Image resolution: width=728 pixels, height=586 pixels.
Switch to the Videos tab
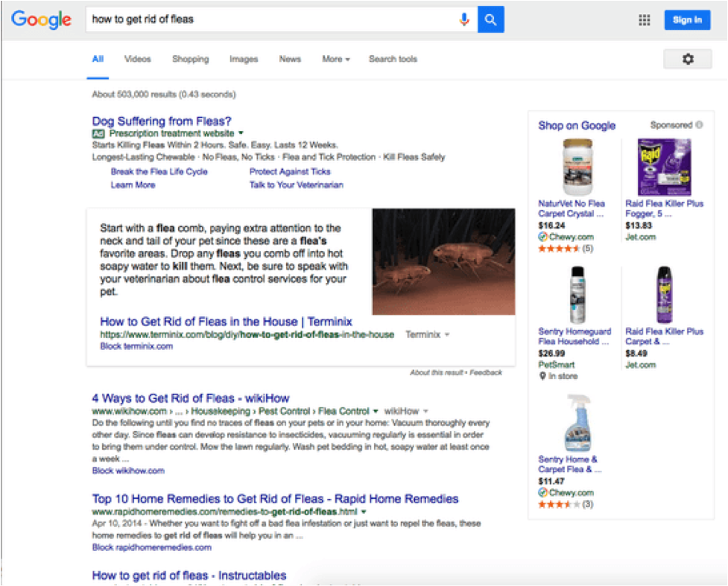tap(137, 59)
